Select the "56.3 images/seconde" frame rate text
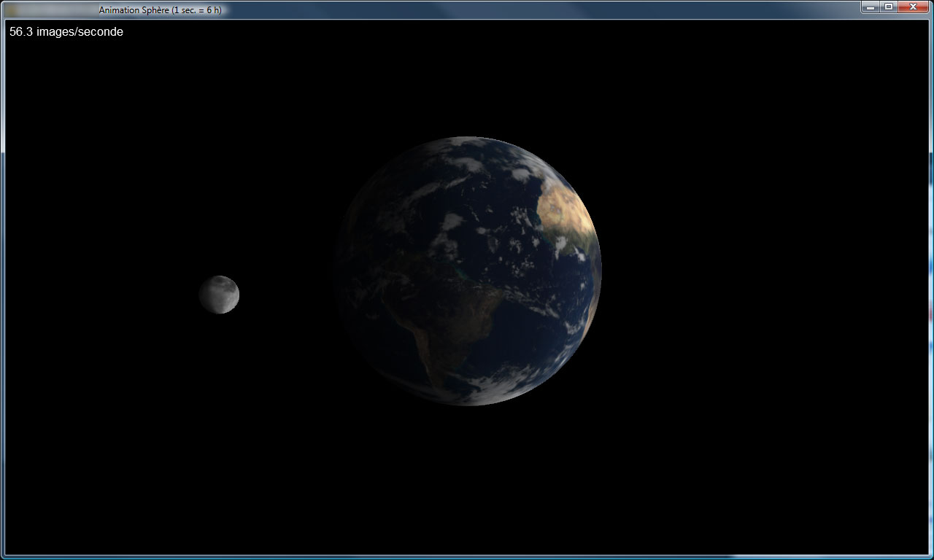The height and width of the screenshot is (560, 934). tap(66, 32)
